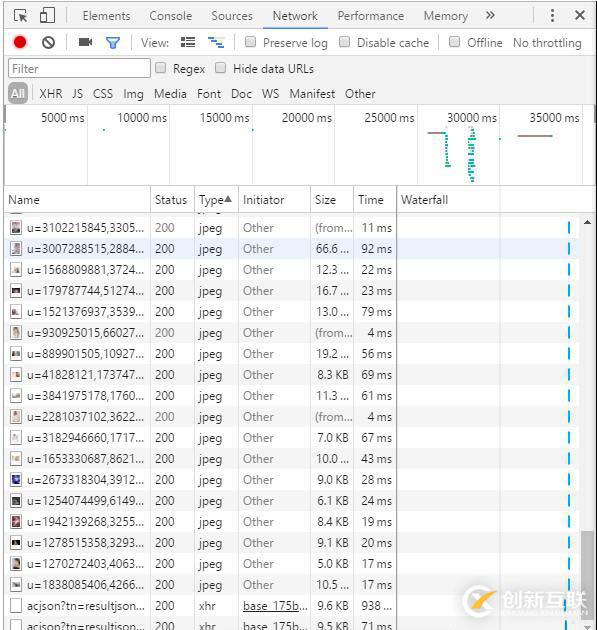Select request u=1278515358,3293...
The height and width of the screenshot is (630, 597).
pyautogui.click(x=292, y=543)
